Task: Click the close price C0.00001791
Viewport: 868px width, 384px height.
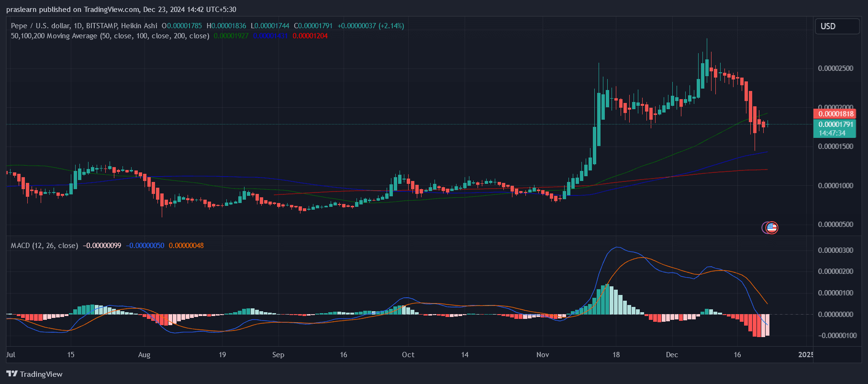Action: coord(313,26)
